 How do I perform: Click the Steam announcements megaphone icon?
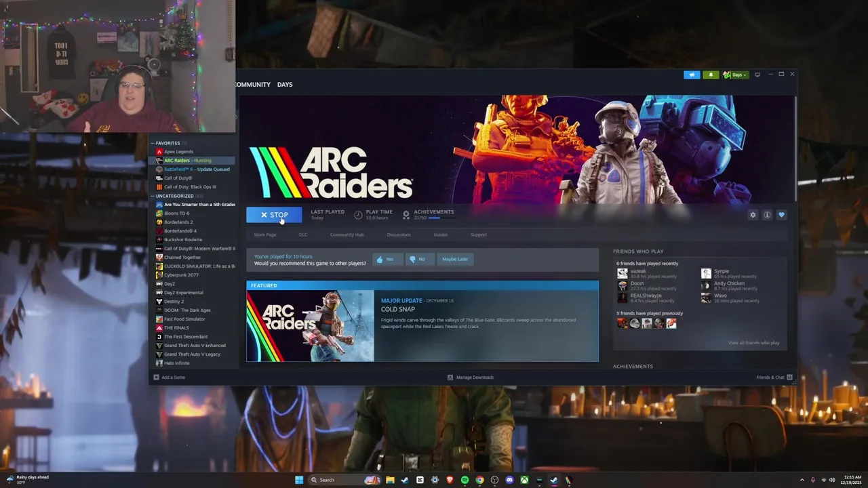(x=692, y=75)
